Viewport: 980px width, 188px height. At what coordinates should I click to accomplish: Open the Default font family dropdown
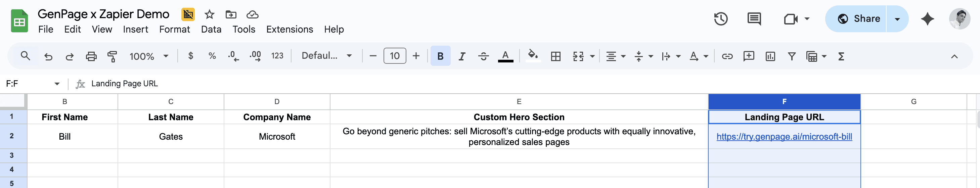(326, 56)
